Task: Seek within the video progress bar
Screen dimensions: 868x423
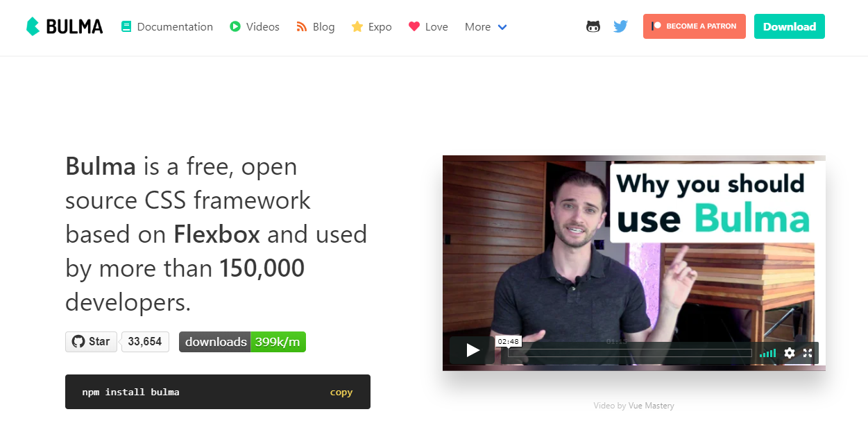Action: [x=630, y=353]
